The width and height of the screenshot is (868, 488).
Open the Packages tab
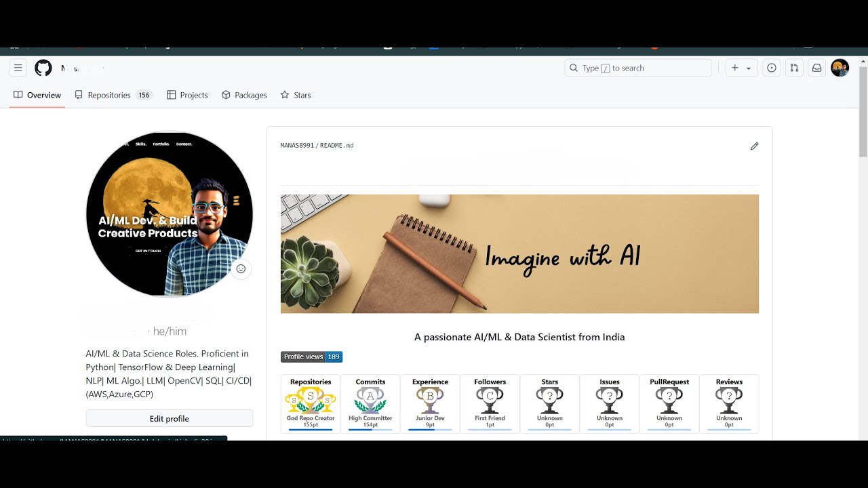tap(244, 95)
